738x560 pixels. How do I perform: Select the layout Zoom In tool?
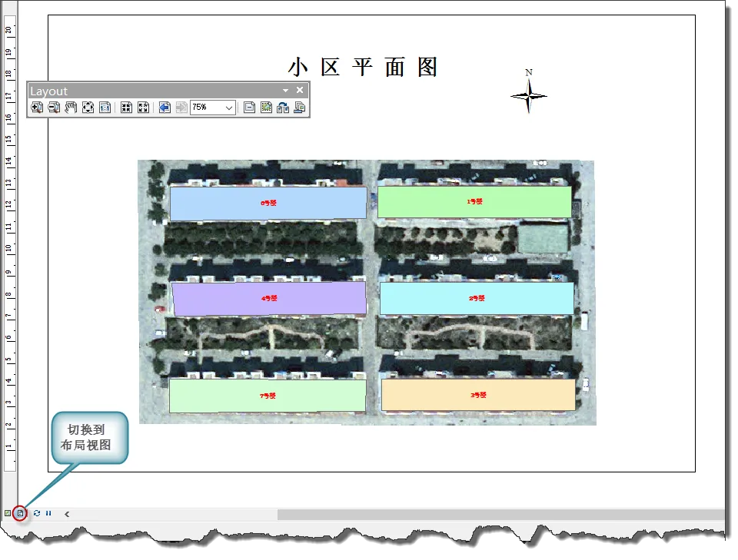[37, 108]
